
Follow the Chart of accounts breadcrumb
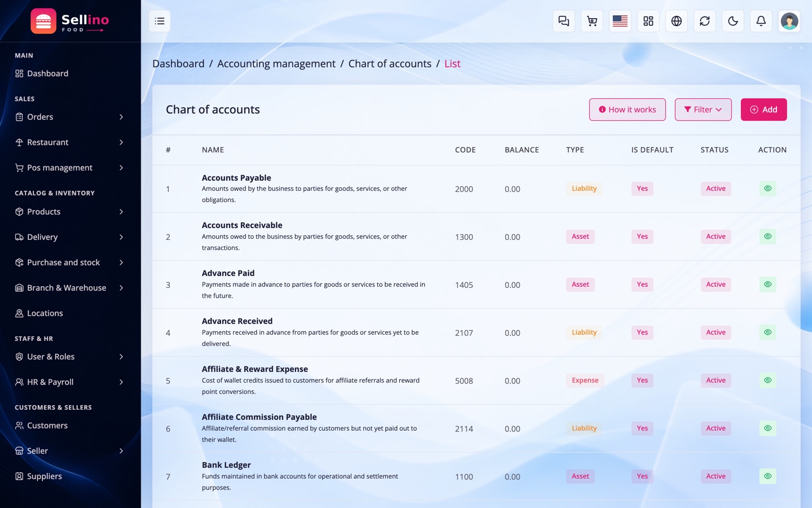point(390,64)
